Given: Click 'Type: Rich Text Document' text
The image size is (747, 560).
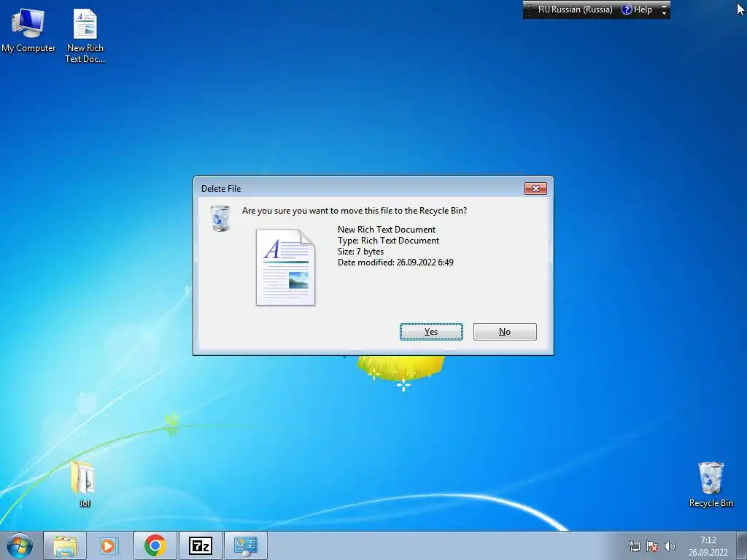Looking at the screenshot, I should click(x=388, y=241).
